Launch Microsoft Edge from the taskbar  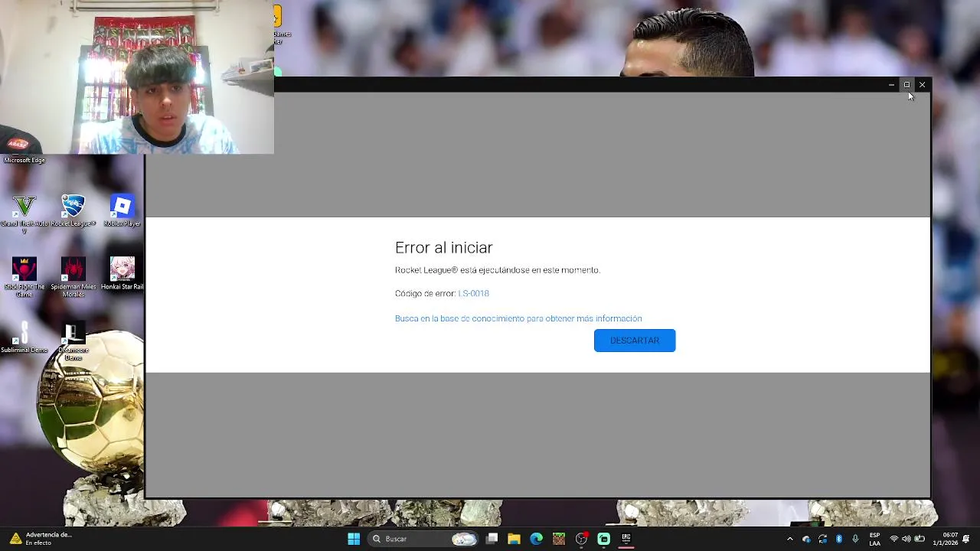tap(536, 539)
